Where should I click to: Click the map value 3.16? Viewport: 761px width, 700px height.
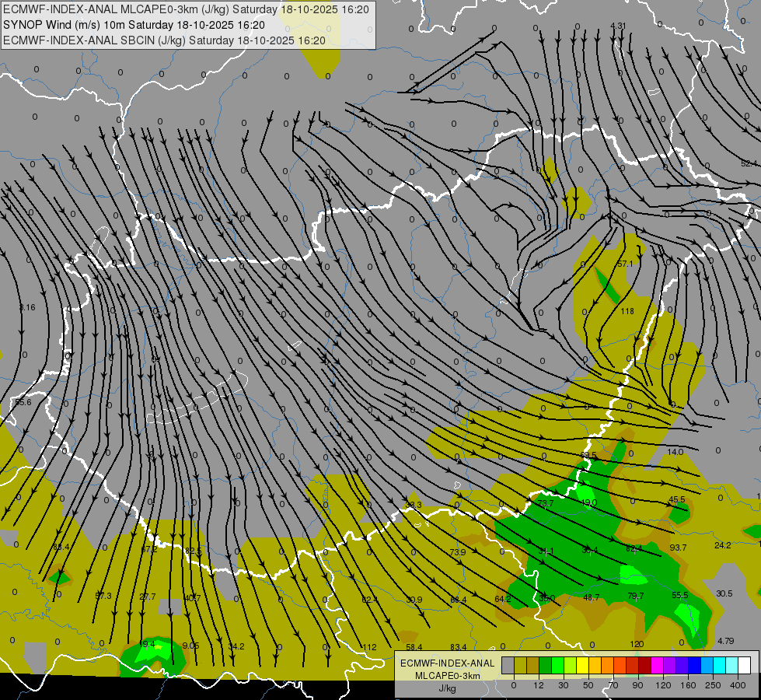pos(27,307)
